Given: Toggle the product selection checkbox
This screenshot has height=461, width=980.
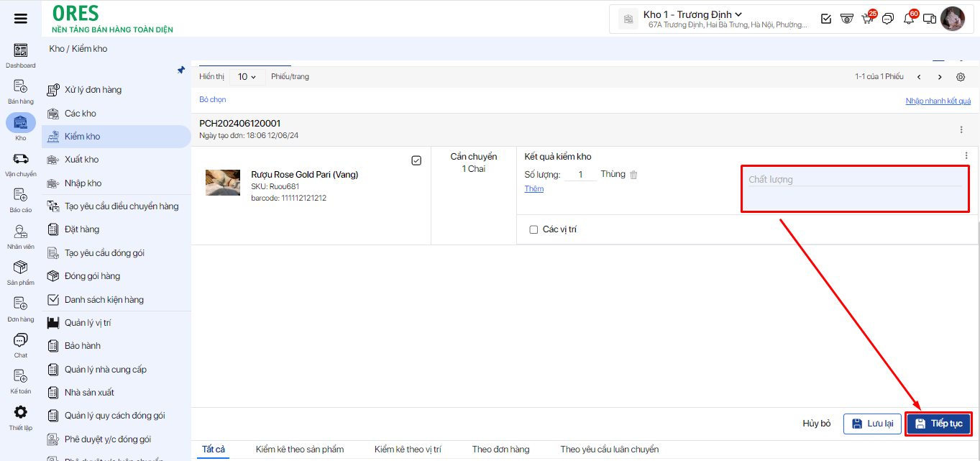Looking at the screenshot, I should tap(416, 160).
